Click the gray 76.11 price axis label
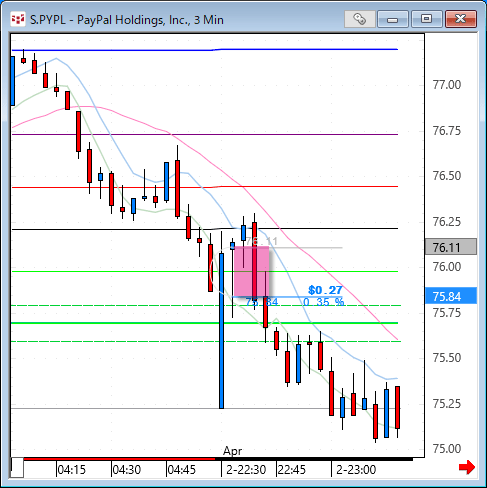Viewport: 487px width, 488px height. (451, 247)
